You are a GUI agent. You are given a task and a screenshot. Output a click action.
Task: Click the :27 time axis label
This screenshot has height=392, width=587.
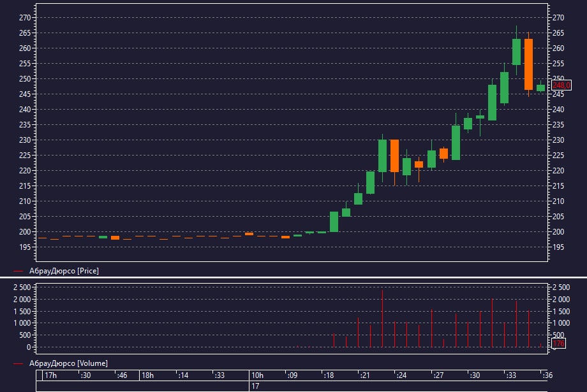(x=438, y=375)
